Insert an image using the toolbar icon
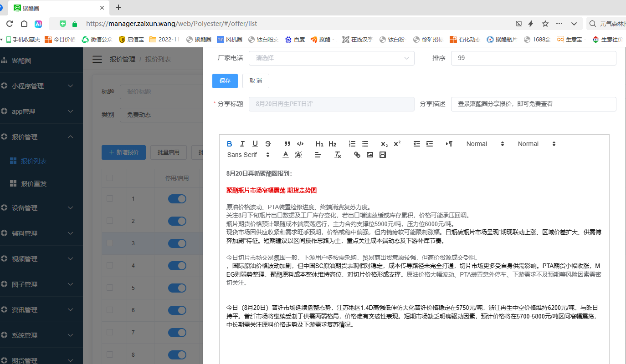This screenshot has width=626, height=364. [370, 155]
